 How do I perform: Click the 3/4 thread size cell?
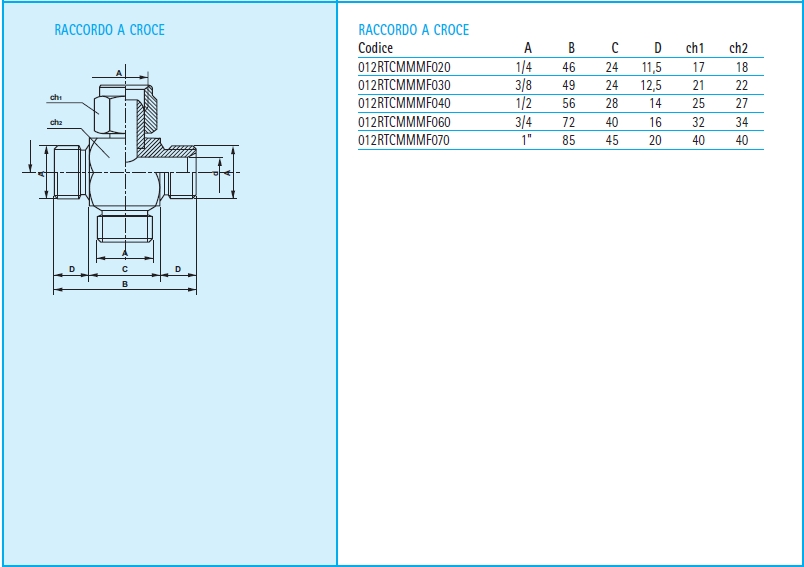(x=524, y=122)
